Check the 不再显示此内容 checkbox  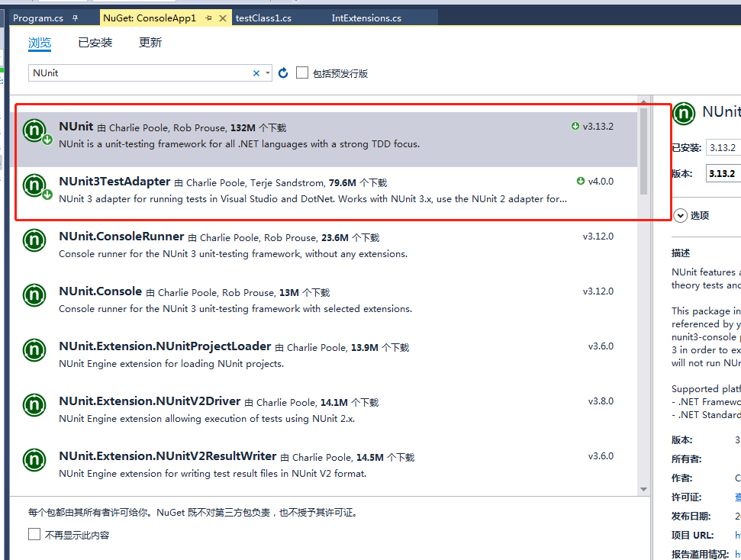click(x=34, y=535)
